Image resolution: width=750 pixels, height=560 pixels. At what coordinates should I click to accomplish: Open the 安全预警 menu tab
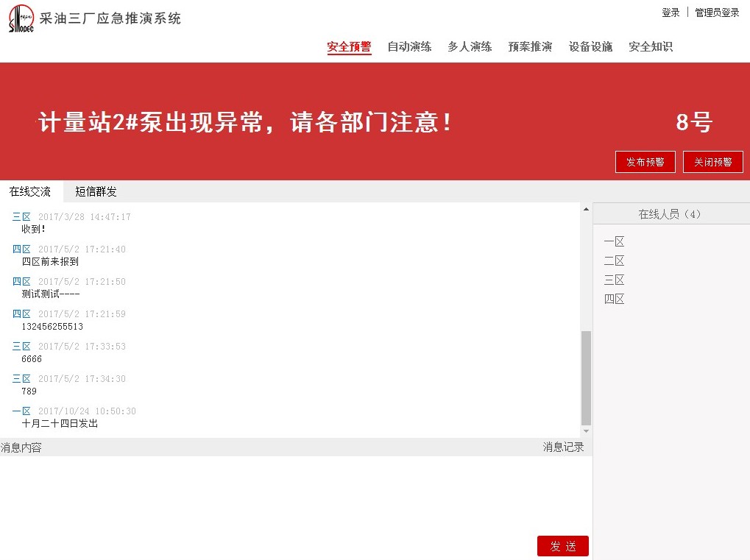(349, 47)
